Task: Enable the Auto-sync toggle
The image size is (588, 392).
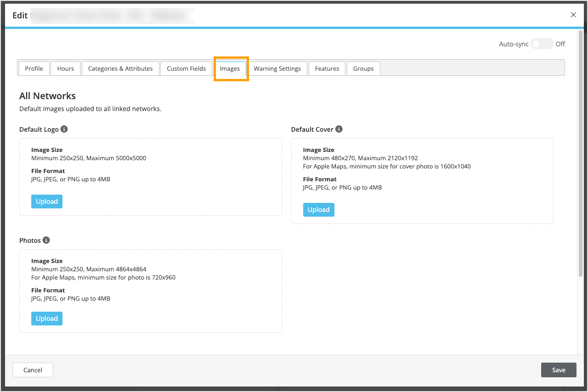Action: pos(542,44)
